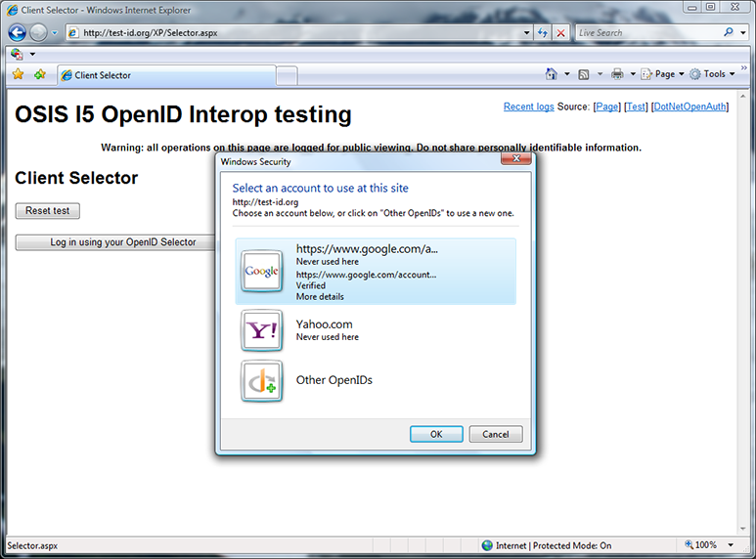The image size is (756, 559).
Task: Select the Yahoo.com account icon
Action: (262, 331)
